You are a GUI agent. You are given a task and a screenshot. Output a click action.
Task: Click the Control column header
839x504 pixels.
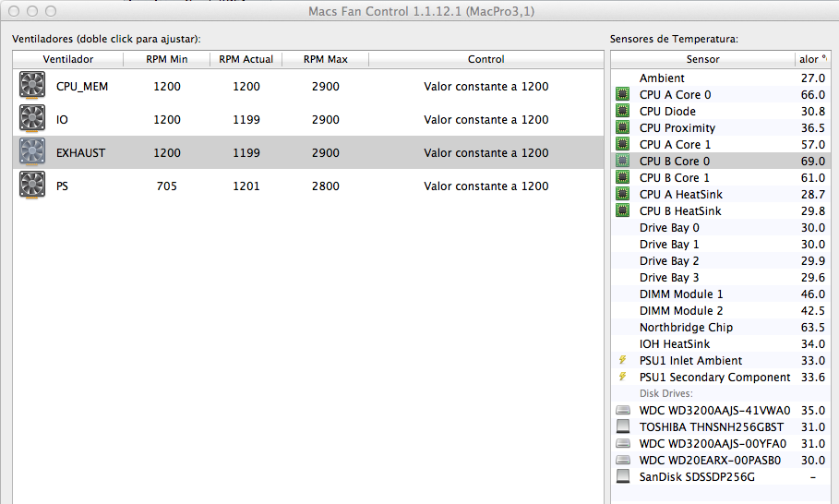point(485,59)
